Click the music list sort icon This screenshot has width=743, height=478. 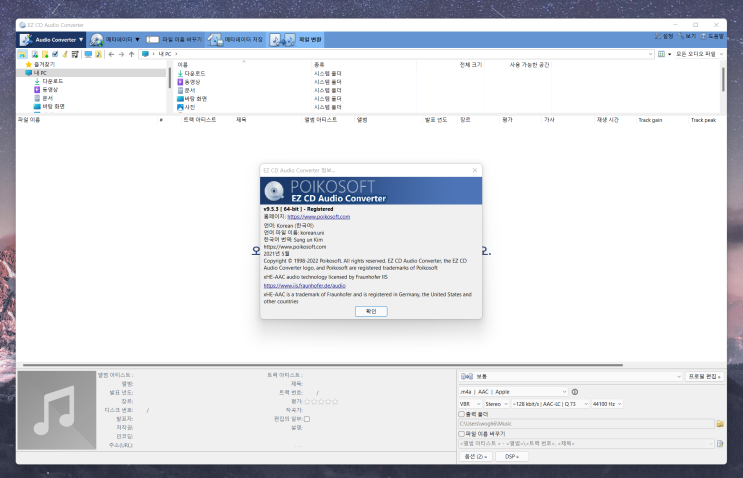[x=75, y=54]
